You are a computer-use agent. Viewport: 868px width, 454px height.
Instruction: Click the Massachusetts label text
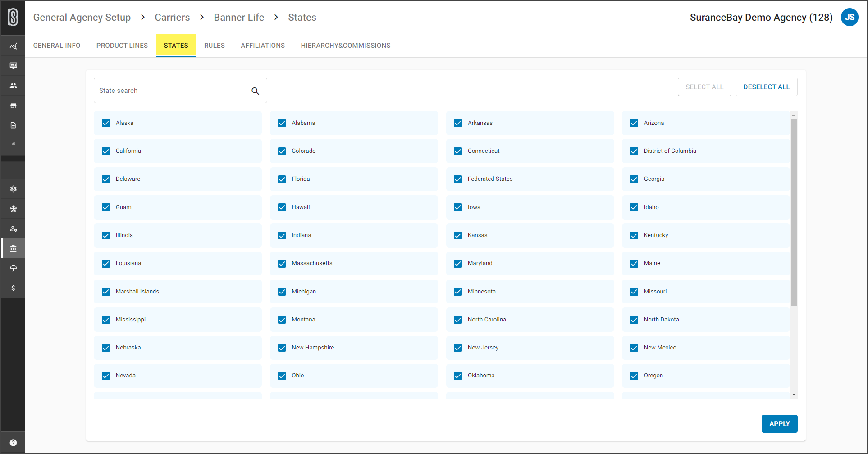point(312,263)
